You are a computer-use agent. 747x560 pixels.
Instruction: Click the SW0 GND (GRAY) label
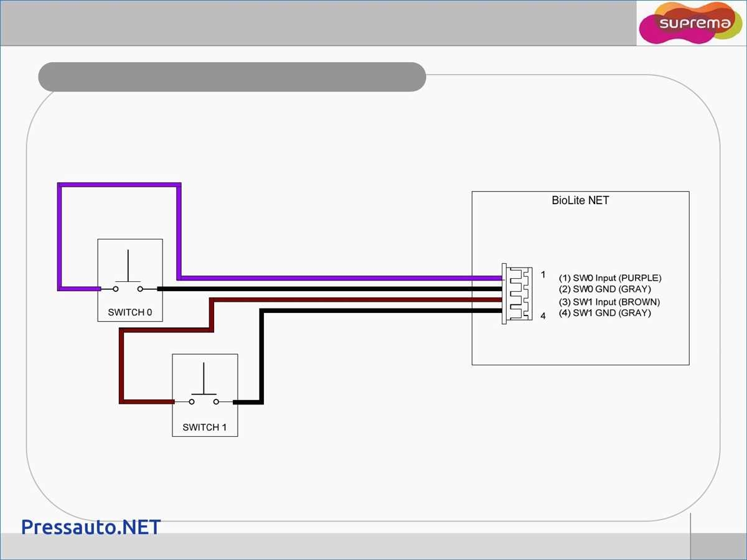(606, 289)
